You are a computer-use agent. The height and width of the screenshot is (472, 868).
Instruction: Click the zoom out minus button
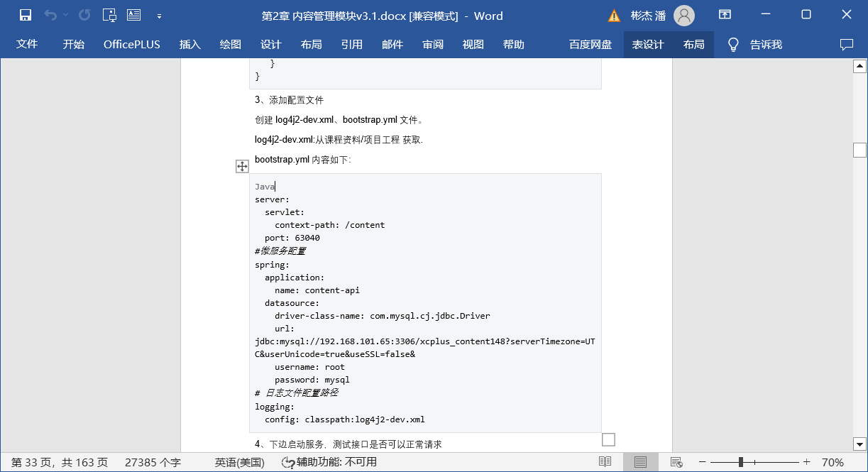click(x=701, y=462)
